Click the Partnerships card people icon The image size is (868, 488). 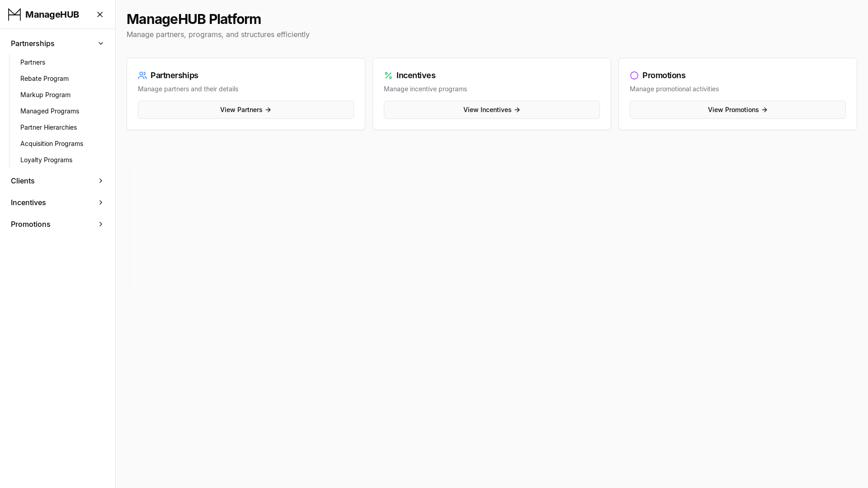[142, 75]
